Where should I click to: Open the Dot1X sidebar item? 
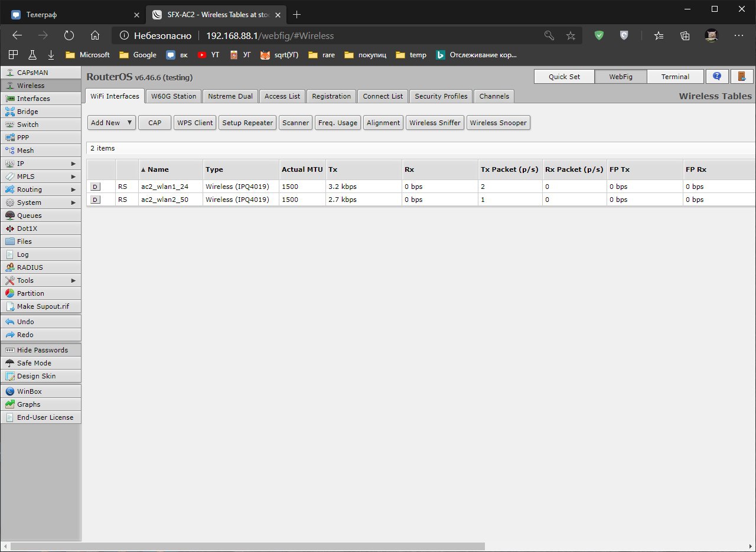[x=41, y=228]
